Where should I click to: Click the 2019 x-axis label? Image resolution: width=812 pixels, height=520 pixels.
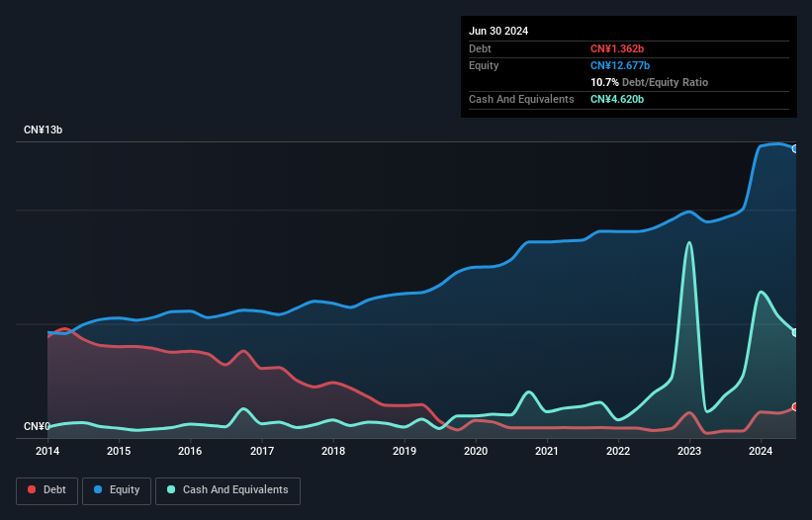(405, 451)
